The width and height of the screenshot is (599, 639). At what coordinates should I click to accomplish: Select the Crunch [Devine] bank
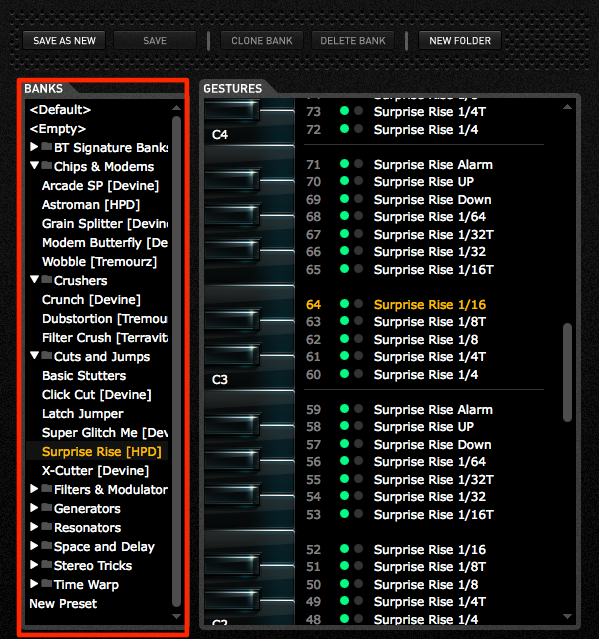click(x=91, y=300)
